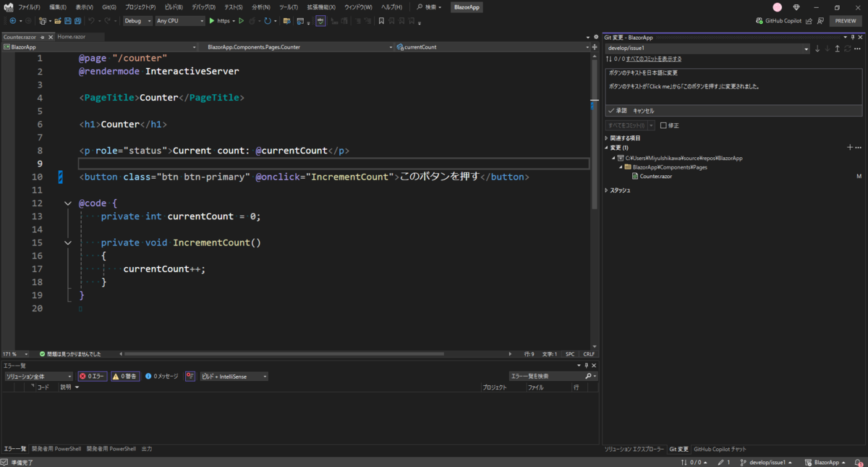Click the Save All floppy disks icon
This screenshot has width=868, height=467.
click(77, 21)
